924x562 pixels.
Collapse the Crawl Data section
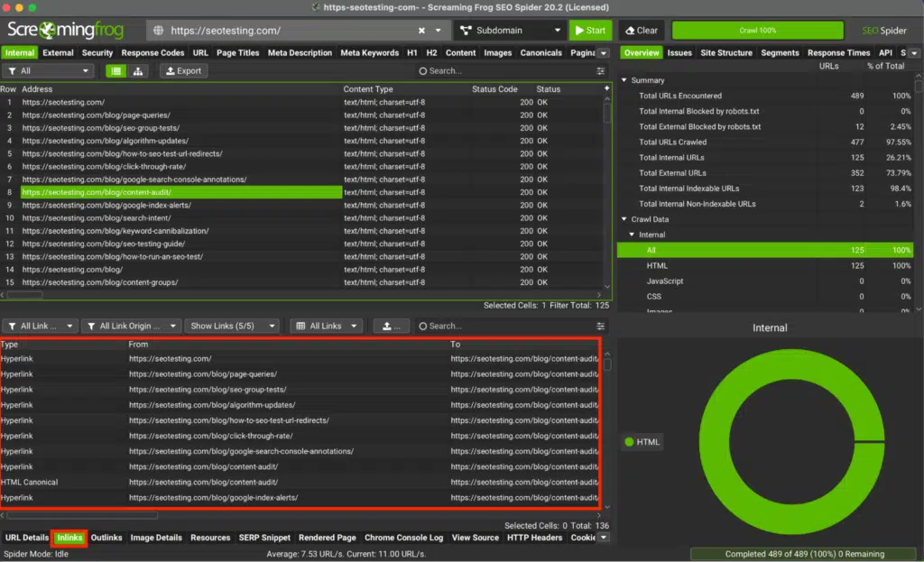tap(624, 219)
